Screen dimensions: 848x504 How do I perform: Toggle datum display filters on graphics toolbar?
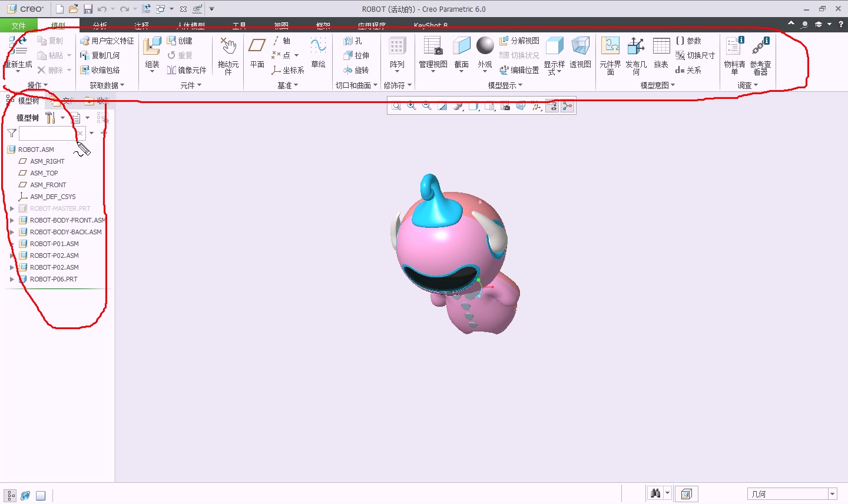(x=536, y=106)
